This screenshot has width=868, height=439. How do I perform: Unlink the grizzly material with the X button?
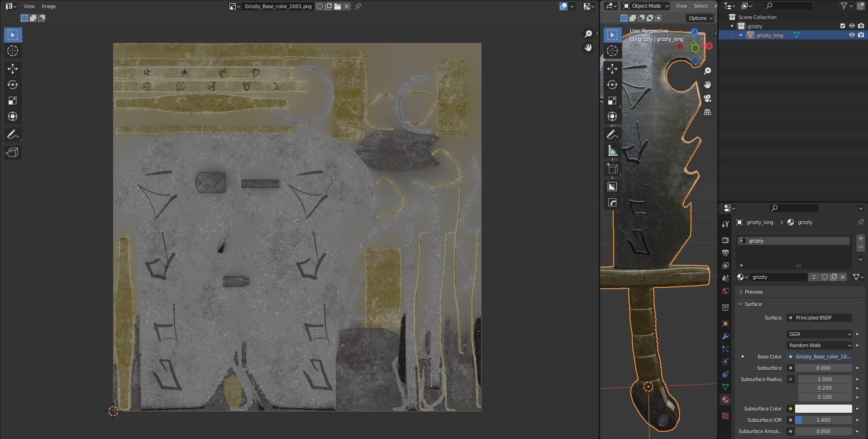click(843, 277)
